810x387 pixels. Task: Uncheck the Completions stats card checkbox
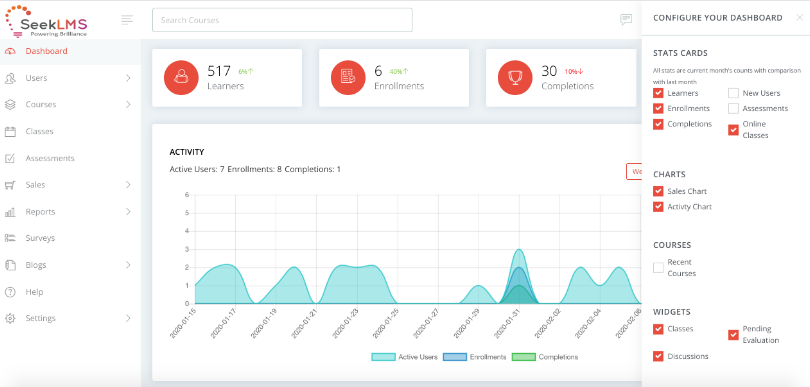tap(658, 124)
